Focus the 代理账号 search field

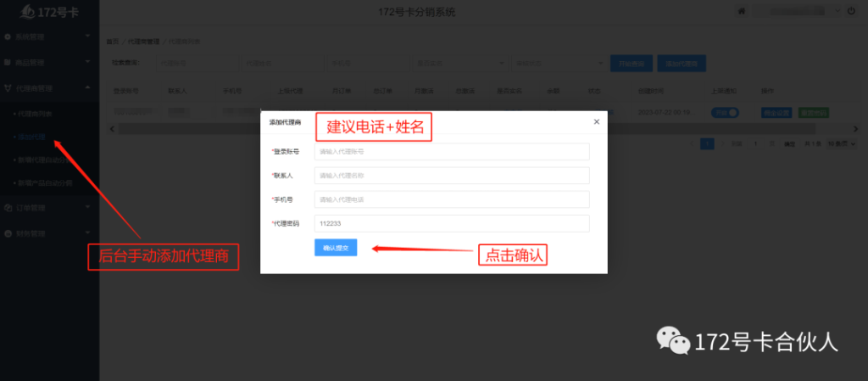197,63
